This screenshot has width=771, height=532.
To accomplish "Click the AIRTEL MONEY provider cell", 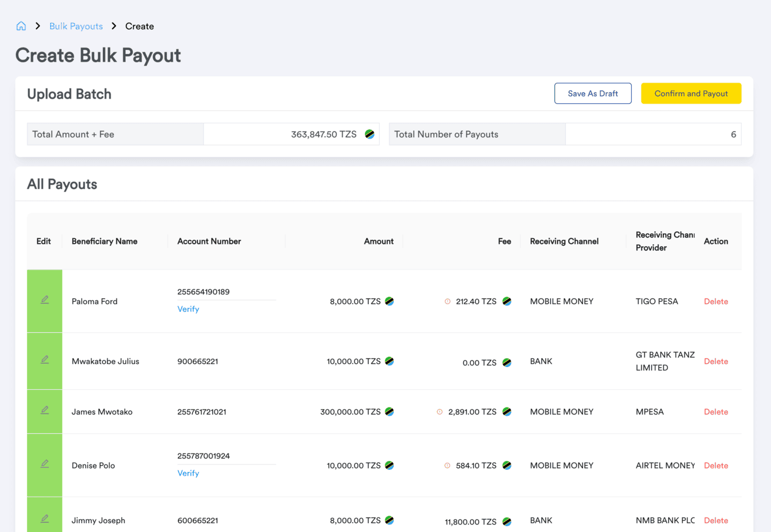I will pyautogui.click(x=665, y=466).
